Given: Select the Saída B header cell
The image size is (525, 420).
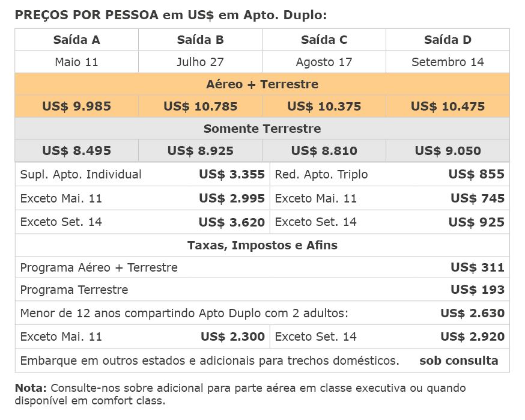Looking at the screenshot, I should 200,40.
